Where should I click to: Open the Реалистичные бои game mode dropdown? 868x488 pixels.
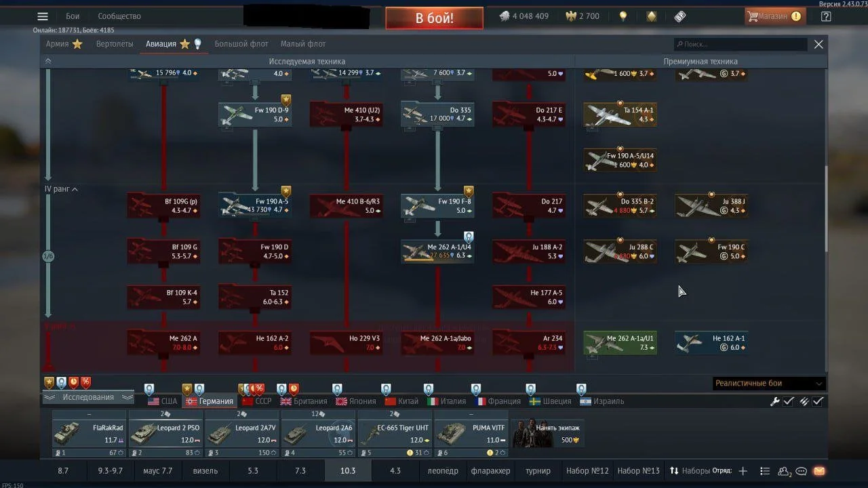pos(769,383)
